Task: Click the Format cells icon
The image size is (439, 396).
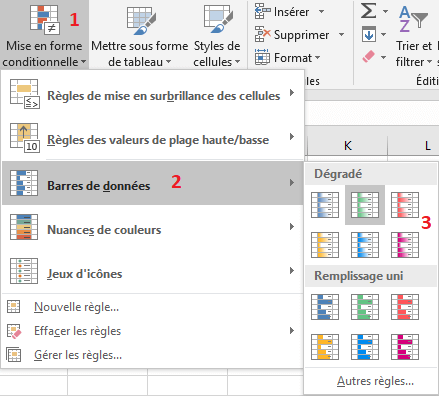Action: 263,57
